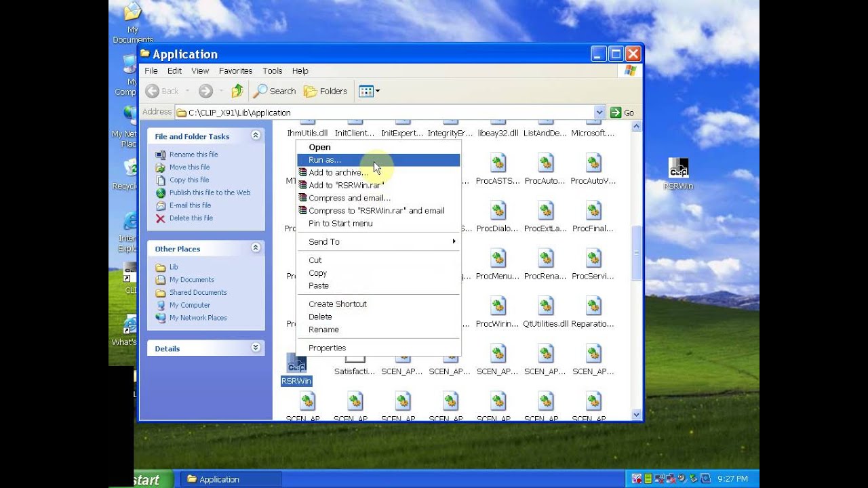
Task: Select the ProcServi file icon
Action: pyautogui.click(x=593, y=258)
